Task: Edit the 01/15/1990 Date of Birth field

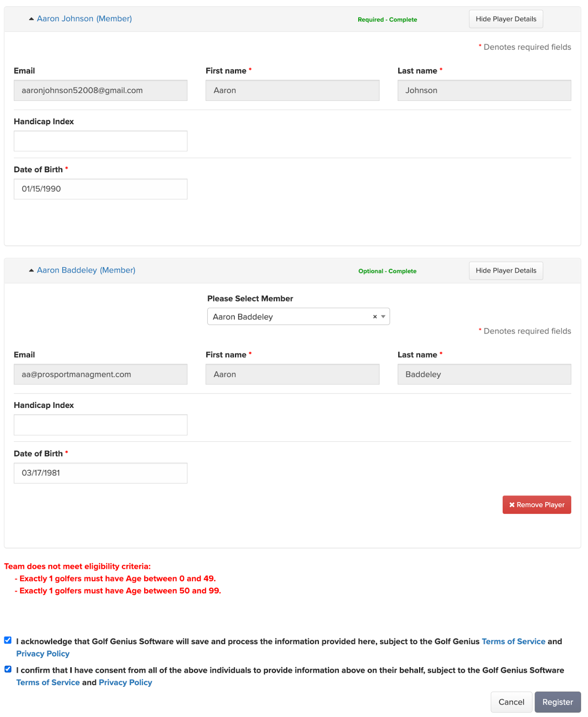Action: pyautogui.click(x=100, y=189)
